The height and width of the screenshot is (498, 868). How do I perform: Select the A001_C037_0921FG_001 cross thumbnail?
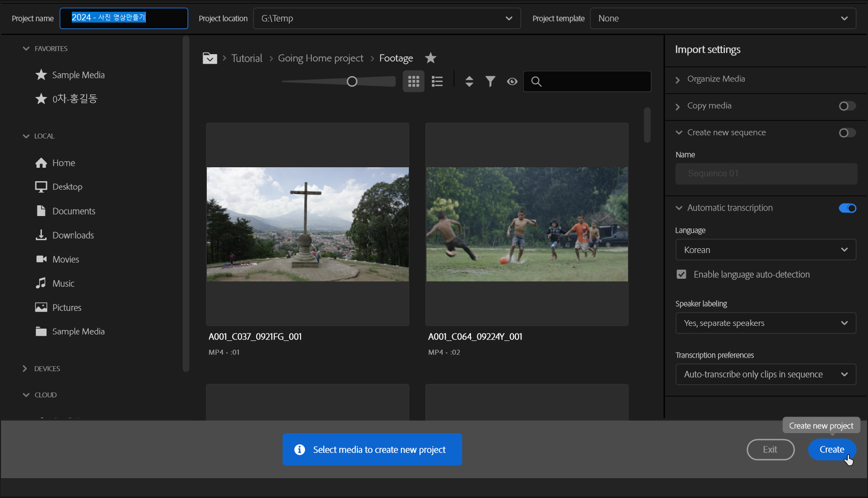(308, 224)
